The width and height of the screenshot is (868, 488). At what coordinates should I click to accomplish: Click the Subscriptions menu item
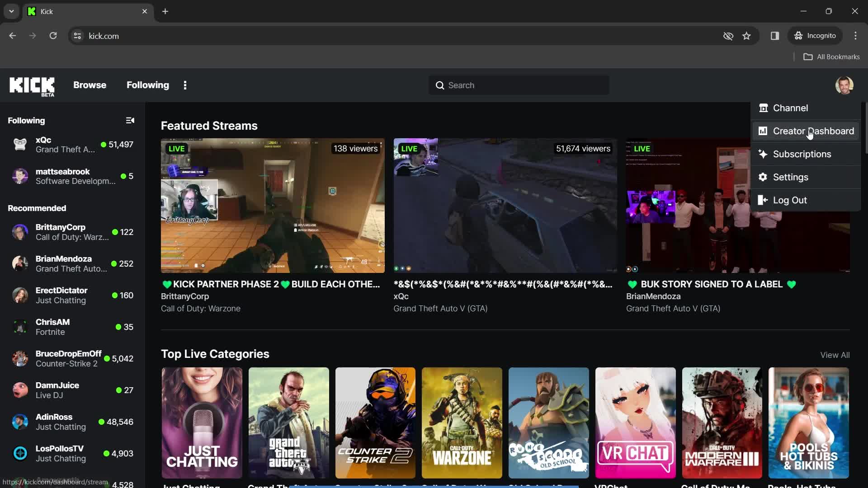[802, 154]
